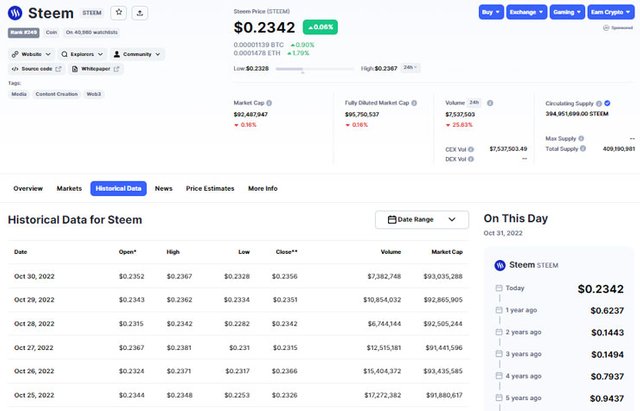Image resolution: width=640 pixels, height=411 pixels.
Task: Switch to the Markets tab
Action: (69, 189)
